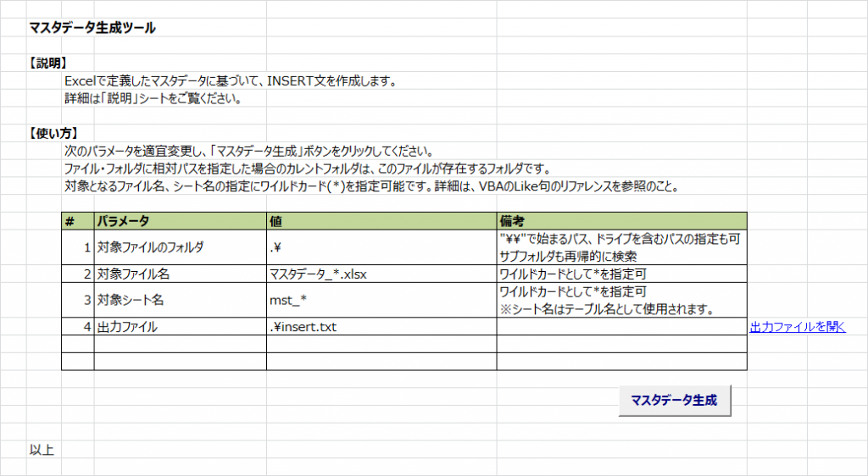Select the row number 1 cell

coord(78,247)
